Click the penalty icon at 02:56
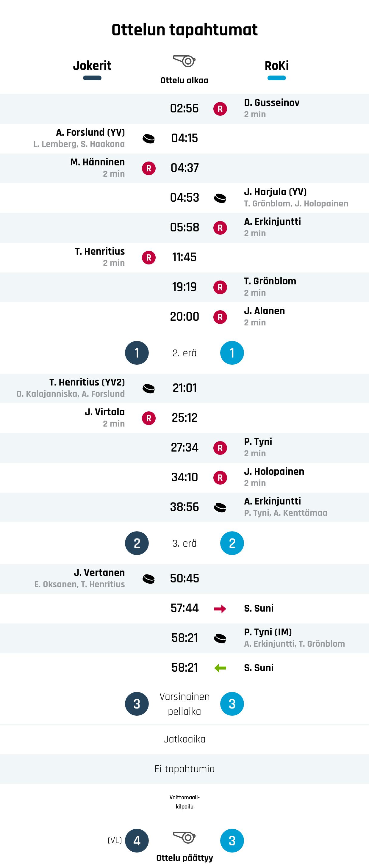This screenshot has width=369, height=868. pyautogui.click(x=220, y=109)
